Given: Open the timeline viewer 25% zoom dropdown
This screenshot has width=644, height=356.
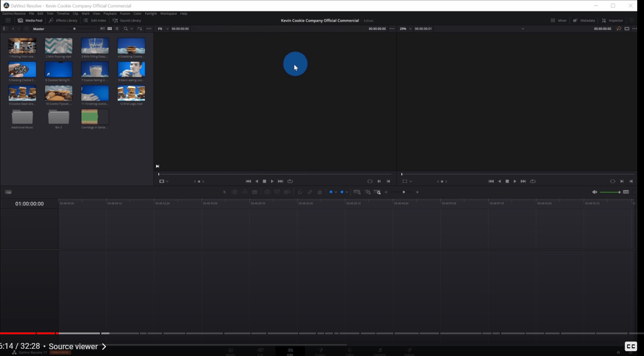Looking at the screenshot, I should coord(406,29).
